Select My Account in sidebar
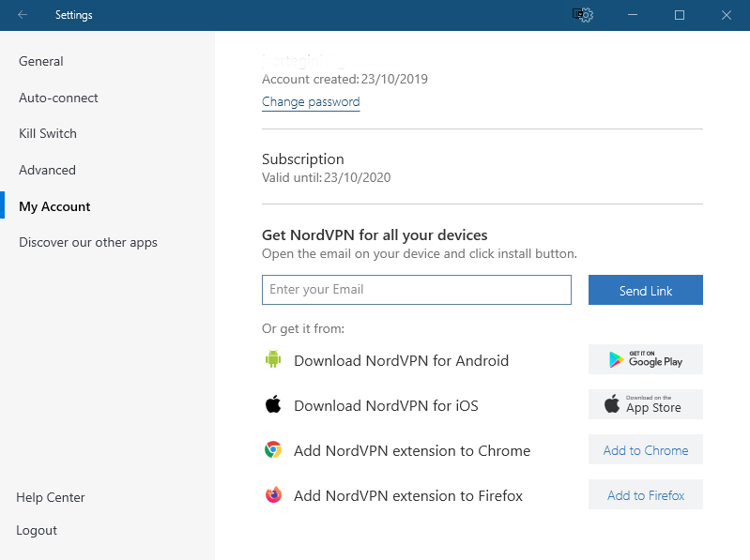Screen dimensions: 750x560 point(54,206)
